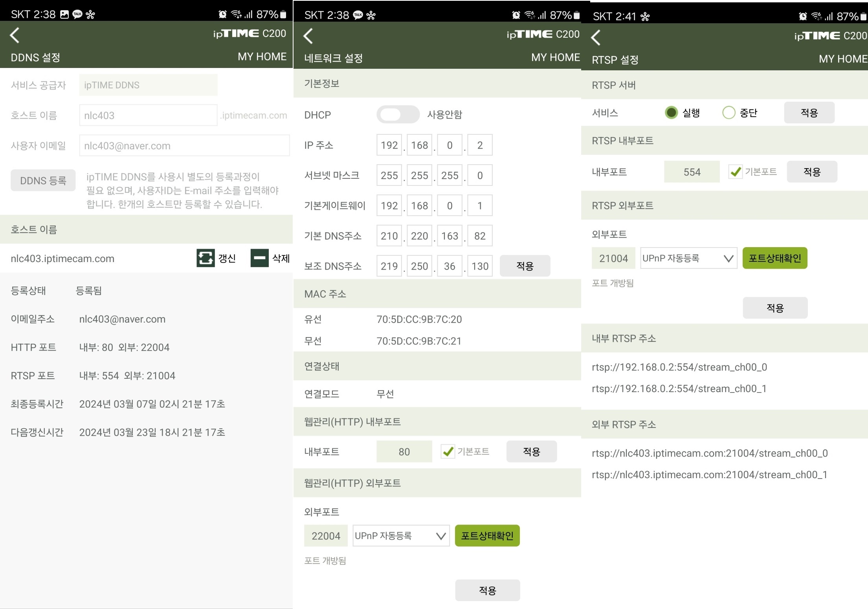Viewport: 868px width, 609px height.
Task: Click 적용 next to RTSP 서비스 radio buttons
Action: coord(809,113)
